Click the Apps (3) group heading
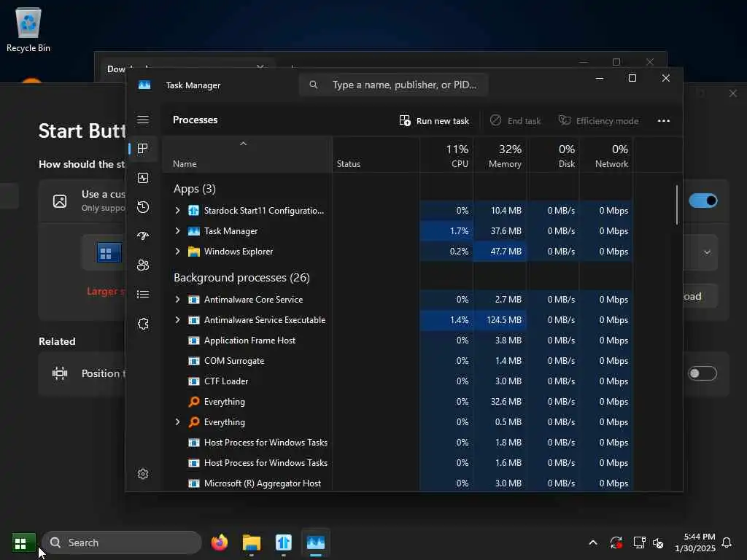 point(194,189)
